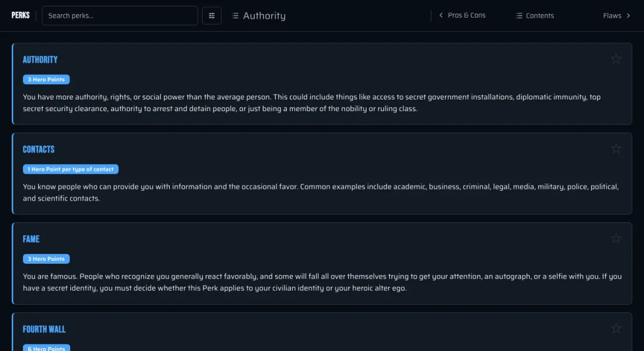
Task: Click 1 Hero Point per type of contact badge
Action: pyautogui.click(x=71, y=169)
